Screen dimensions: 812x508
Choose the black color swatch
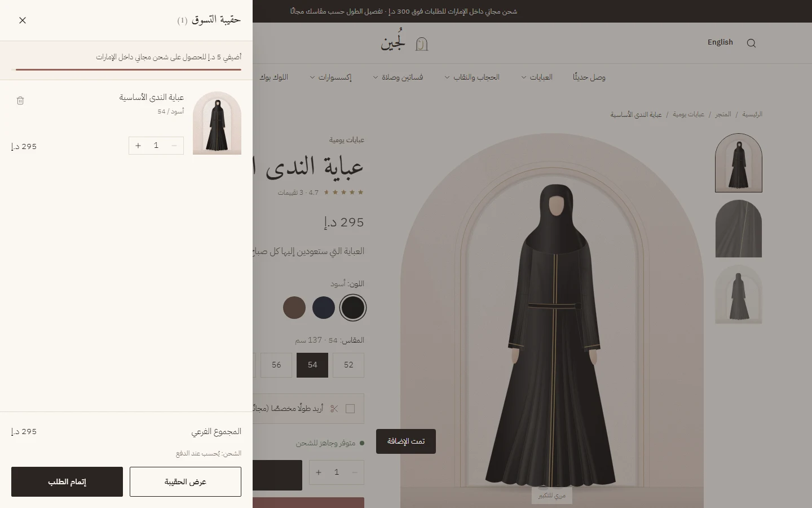(353, 308)
